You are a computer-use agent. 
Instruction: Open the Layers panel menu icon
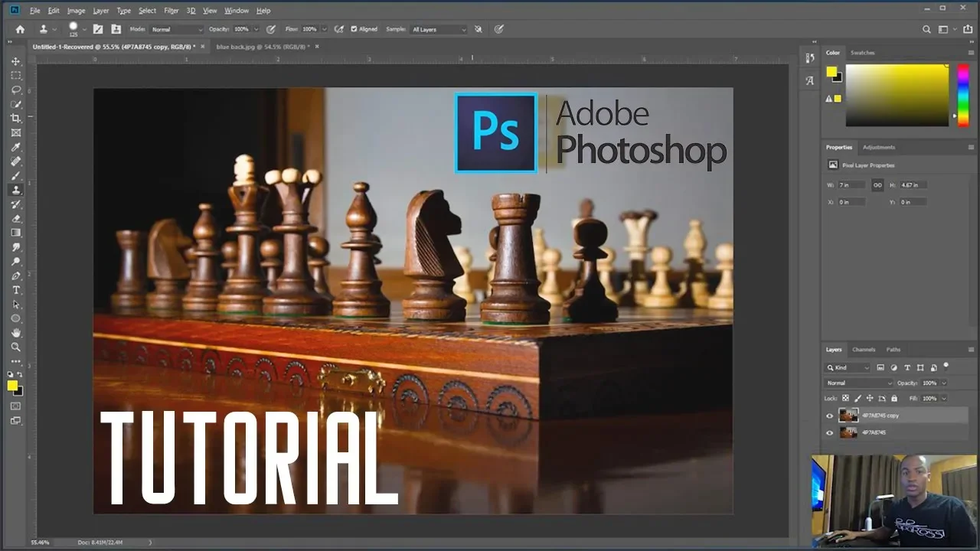[971, 350]
